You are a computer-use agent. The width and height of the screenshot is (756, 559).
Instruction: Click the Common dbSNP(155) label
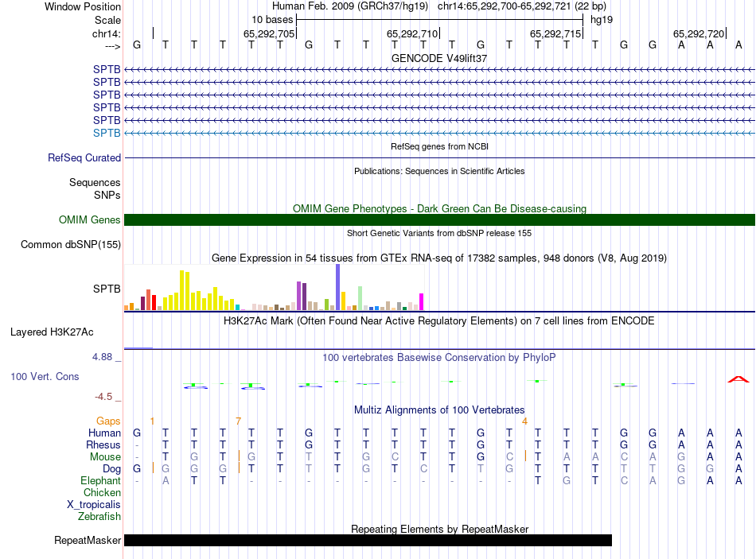[x=71, y=244]
